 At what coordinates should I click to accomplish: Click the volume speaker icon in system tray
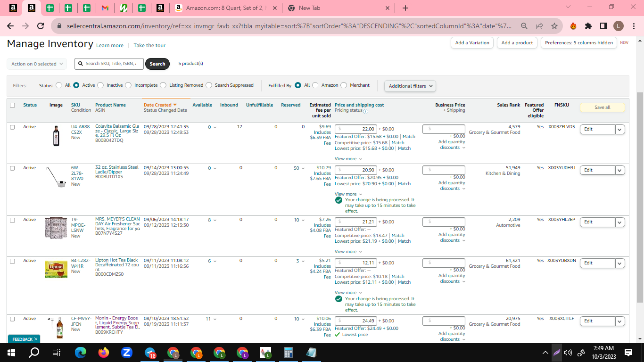point(568,352)
